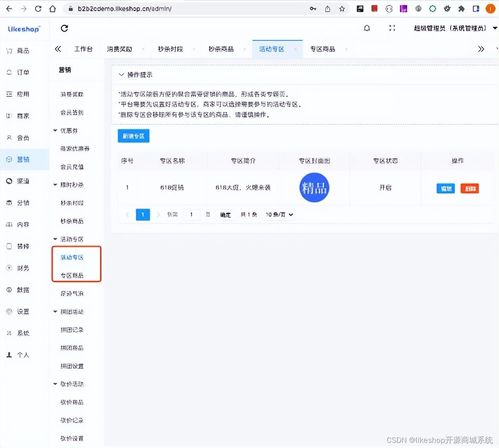Viewport: 499px width, 448px height.
Task: Bookmark the page with the browser star icon
Action: pos(342,9)
